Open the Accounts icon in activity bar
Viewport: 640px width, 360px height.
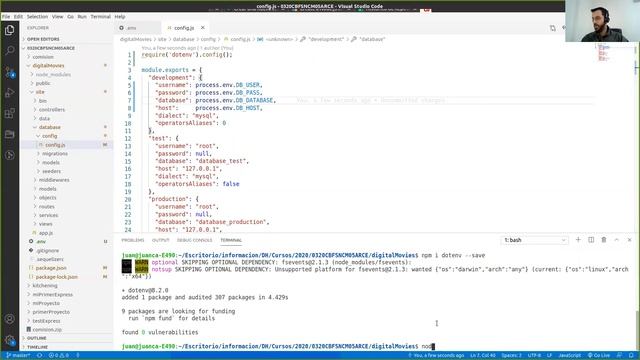click(x=9, y=319)
